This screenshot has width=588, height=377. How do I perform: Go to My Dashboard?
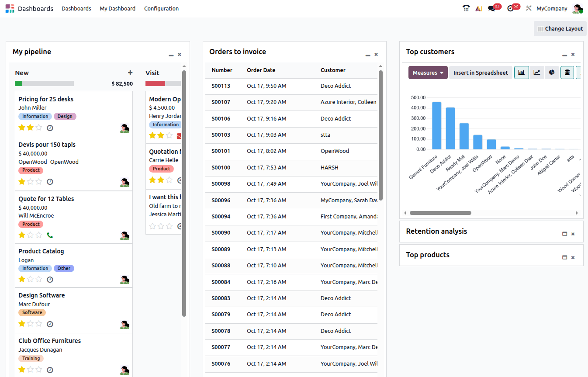coord(117,8)
